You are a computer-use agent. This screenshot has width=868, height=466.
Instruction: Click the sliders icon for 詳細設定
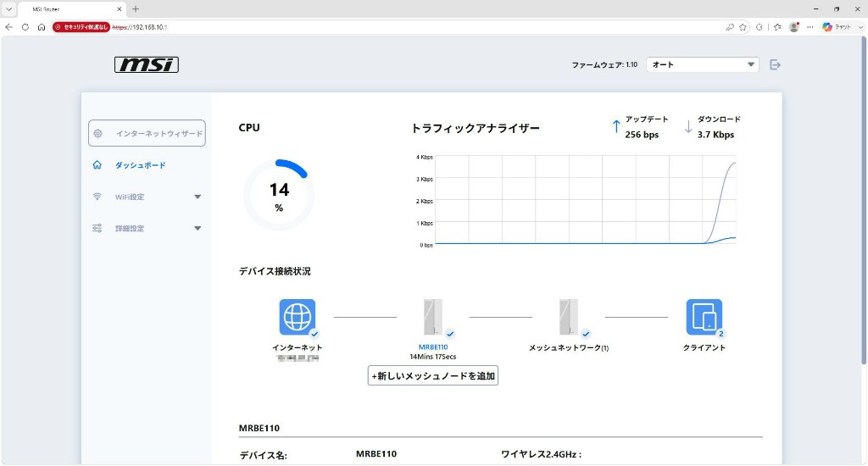97,228
